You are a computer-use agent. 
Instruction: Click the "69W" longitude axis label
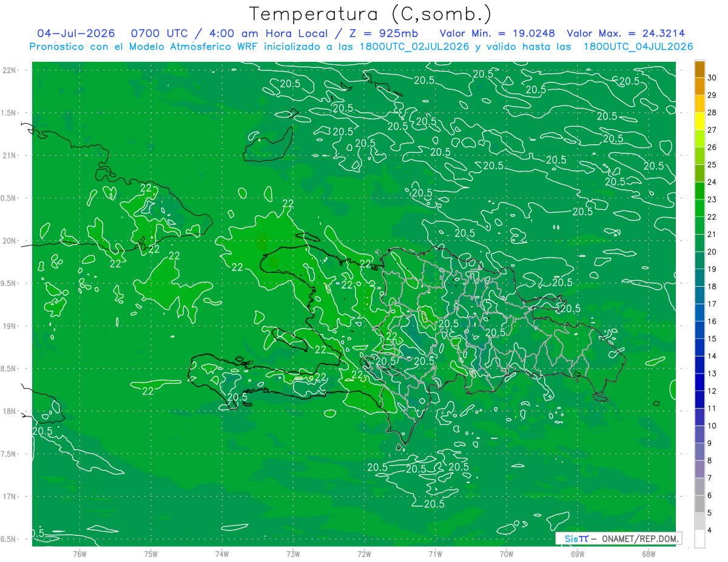578,554
